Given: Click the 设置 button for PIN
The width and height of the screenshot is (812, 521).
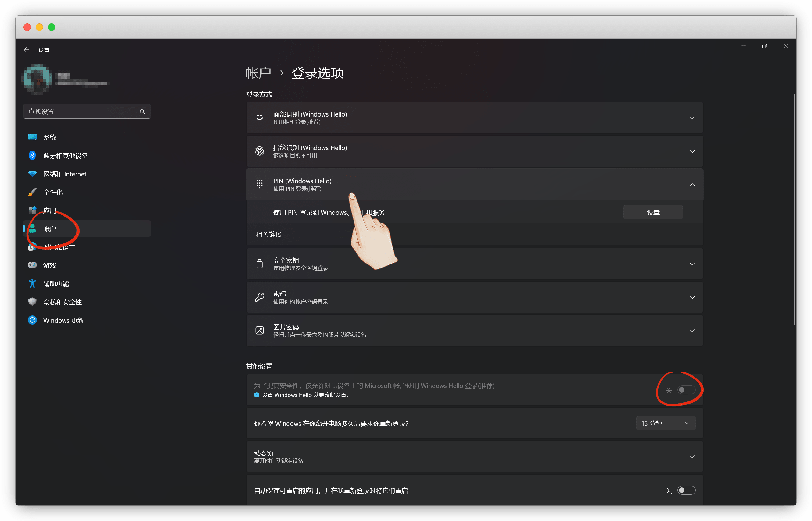Looking at the screenshot, I should pyautogui.click(x=653, y=212).
